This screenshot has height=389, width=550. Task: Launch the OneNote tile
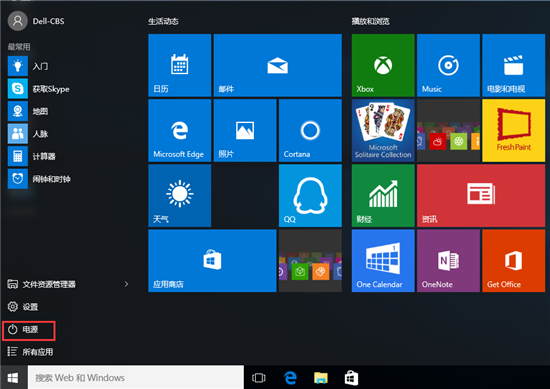click(x=448, y=261)
